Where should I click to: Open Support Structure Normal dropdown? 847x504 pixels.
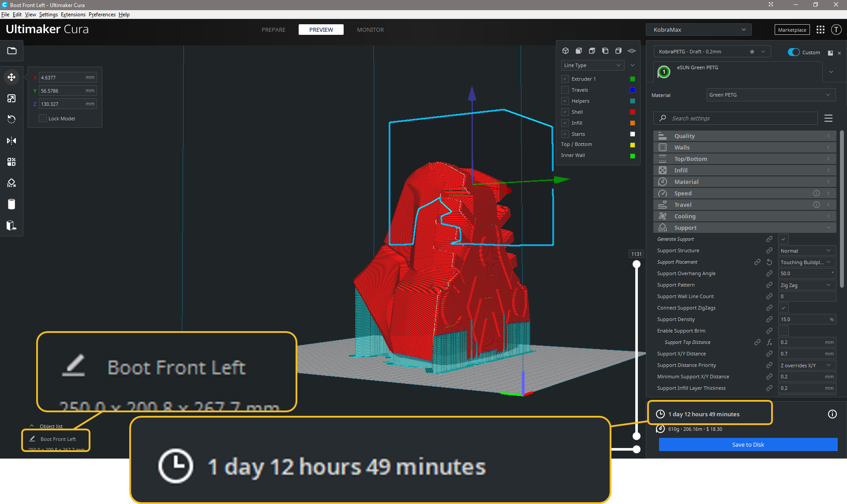[x=807, y=250]
